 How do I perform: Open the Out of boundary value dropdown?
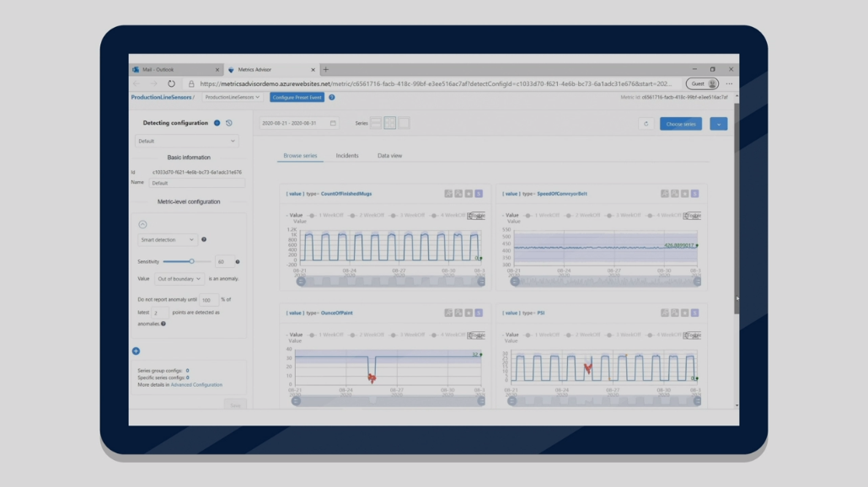[179, 279]
